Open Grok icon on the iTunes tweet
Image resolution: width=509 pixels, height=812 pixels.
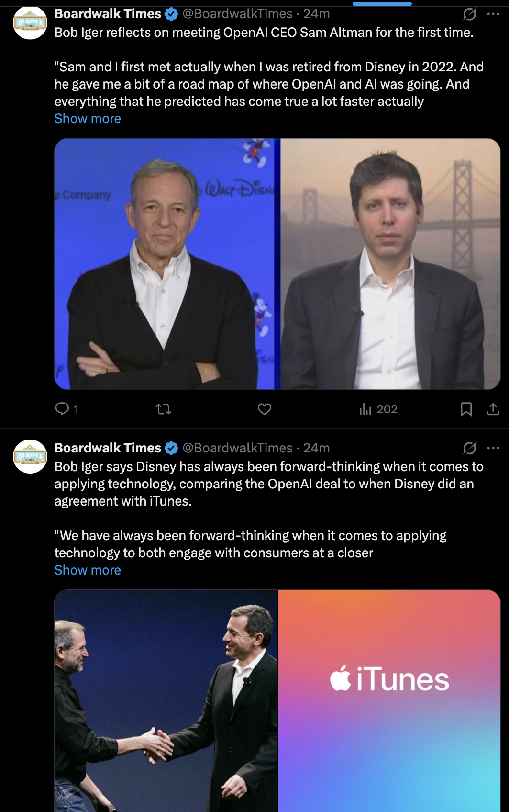tap(470, 448)
